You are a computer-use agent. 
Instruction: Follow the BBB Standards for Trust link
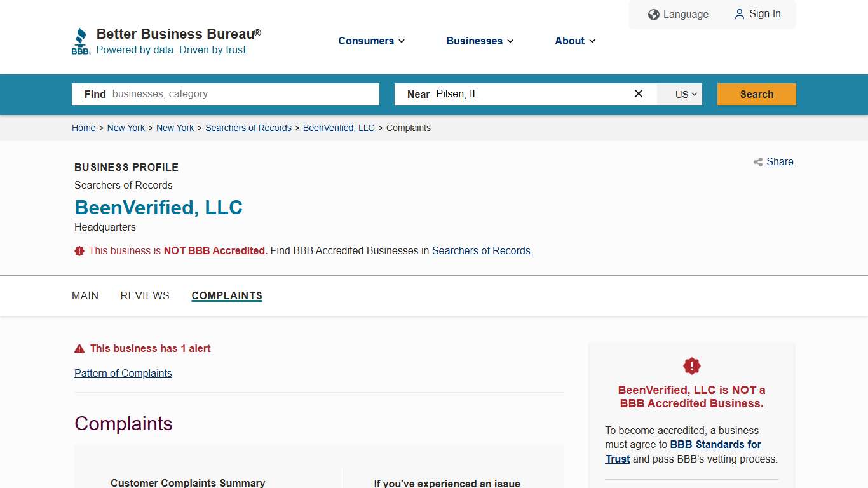(x=715, y=444)
